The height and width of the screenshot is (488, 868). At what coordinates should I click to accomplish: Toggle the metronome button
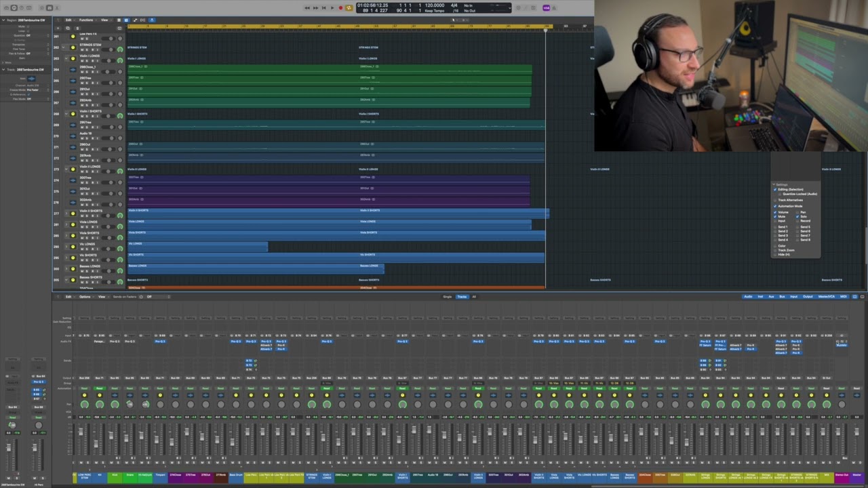(554, 8)
